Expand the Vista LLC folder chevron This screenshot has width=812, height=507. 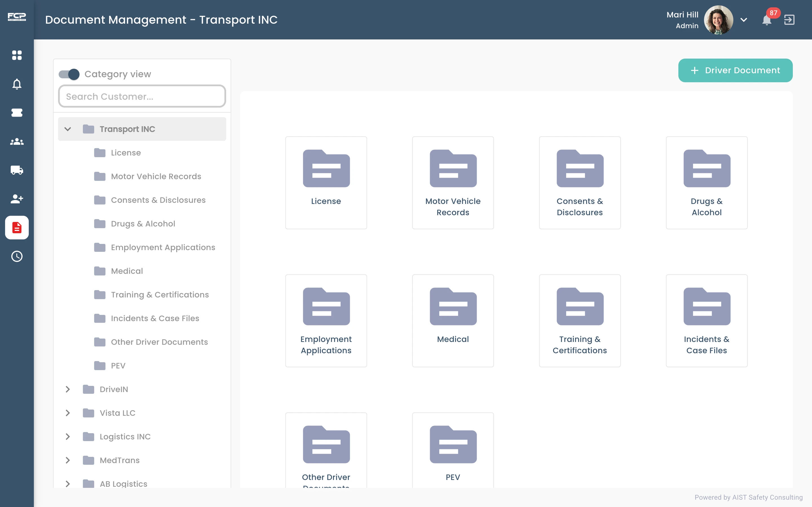(68, 413)
